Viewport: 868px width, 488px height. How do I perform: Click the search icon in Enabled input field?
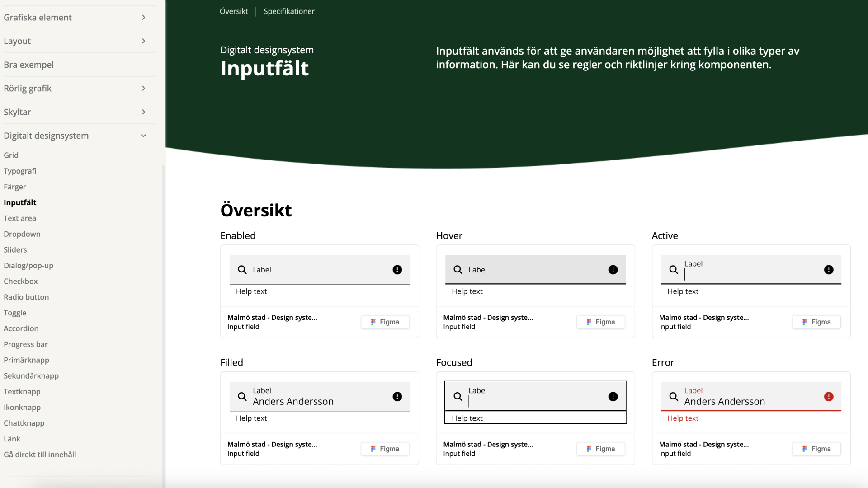(242, 270)
